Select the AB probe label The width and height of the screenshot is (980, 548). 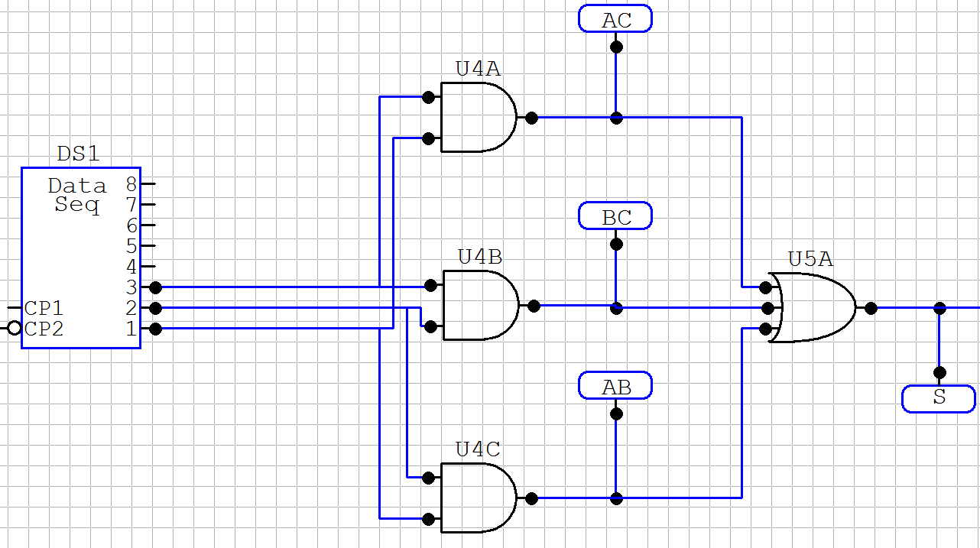pos(615,386)
